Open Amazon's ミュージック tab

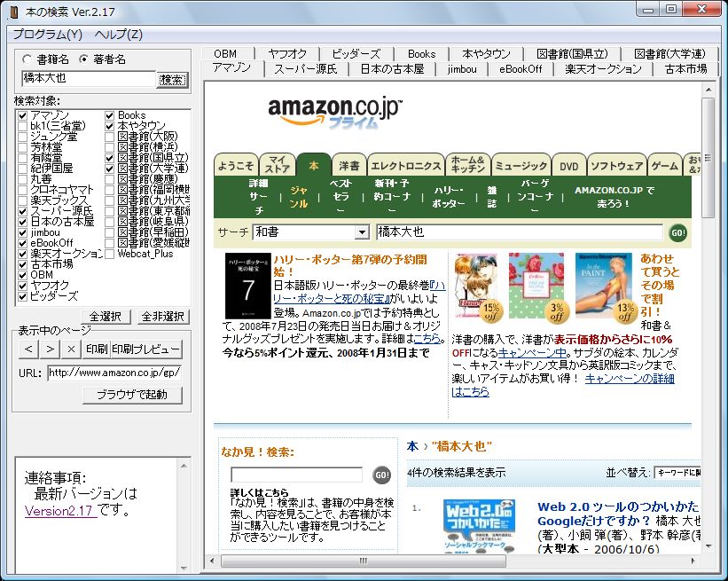tap(521, 166)
